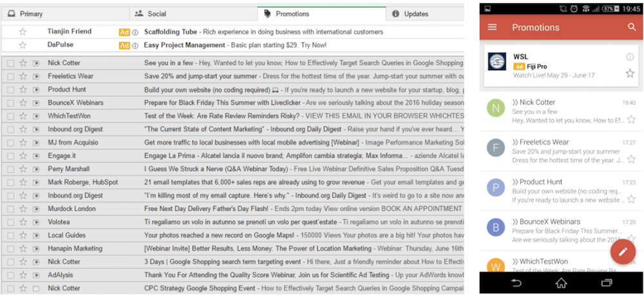The height and width of the screenshot is (296, 644).
Task: Star the Product Hunt email row
Action: coord(23,90)
